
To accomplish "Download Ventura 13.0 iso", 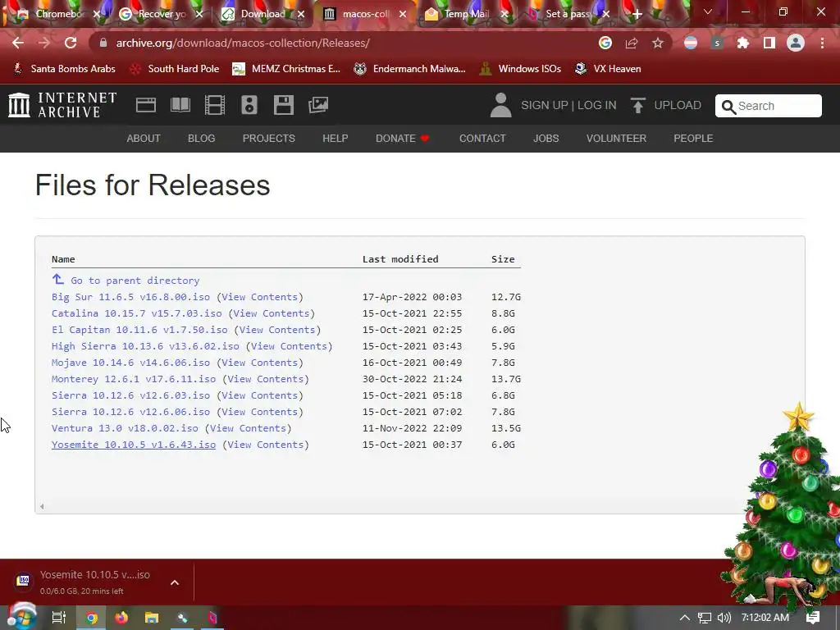I will click(x=125, y=428).
